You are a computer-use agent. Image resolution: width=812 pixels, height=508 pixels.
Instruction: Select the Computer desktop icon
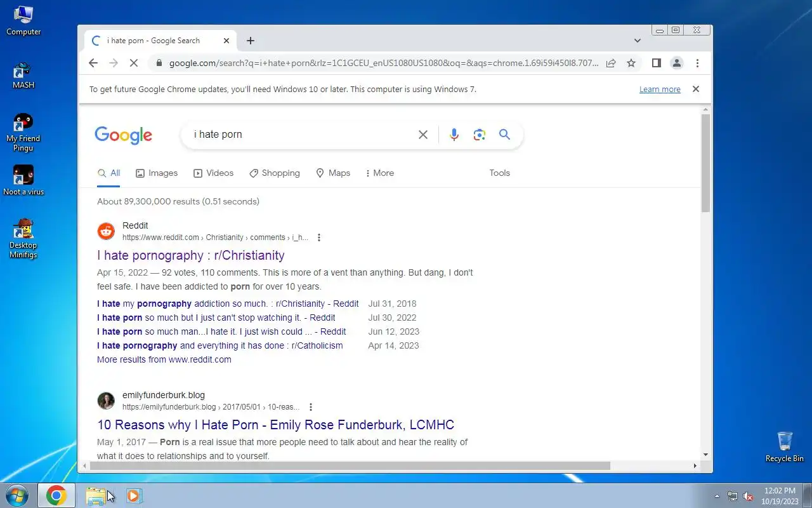coord(23,20)
